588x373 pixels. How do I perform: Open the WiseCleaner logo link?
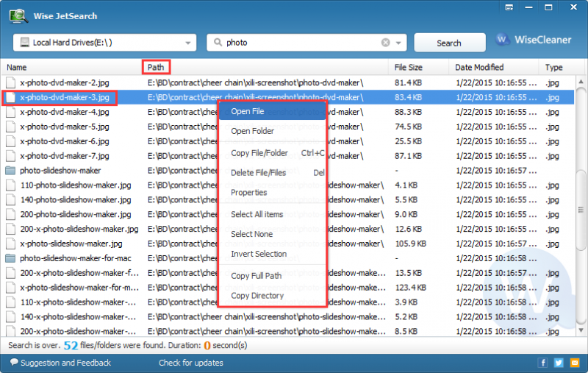coord(534,40)
